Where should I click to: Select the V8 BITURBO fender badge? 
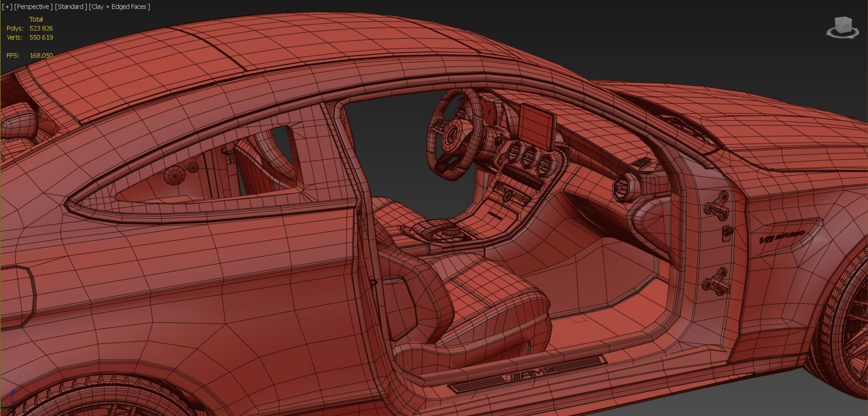(x=782, y=236)
